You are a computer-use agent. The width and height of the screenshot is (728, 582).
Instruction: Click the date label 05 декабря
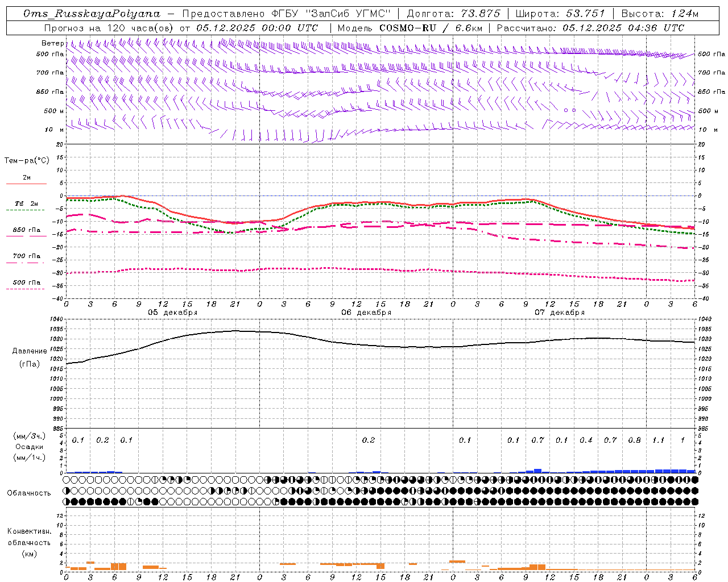pos(173,313)
